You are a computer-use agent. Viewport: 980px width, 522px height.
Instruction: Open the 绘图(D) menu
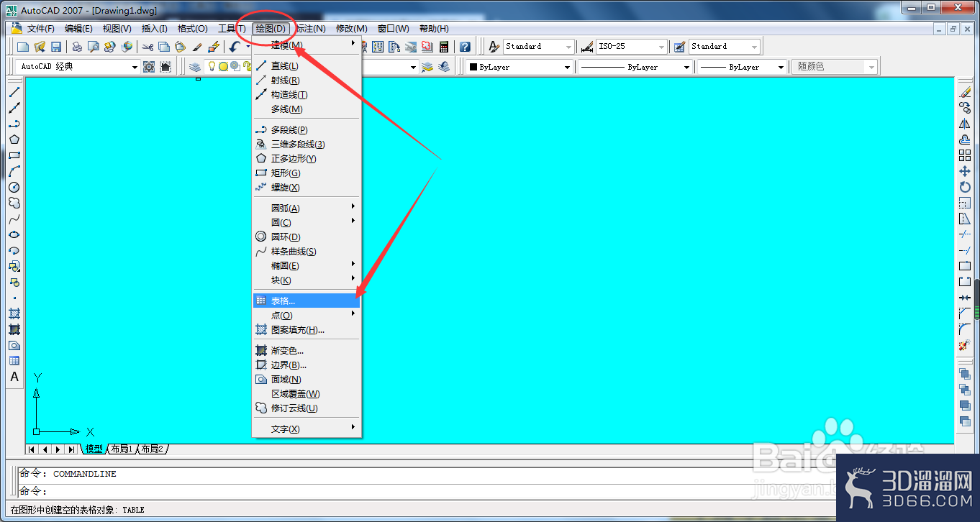(x=271, y=29)
